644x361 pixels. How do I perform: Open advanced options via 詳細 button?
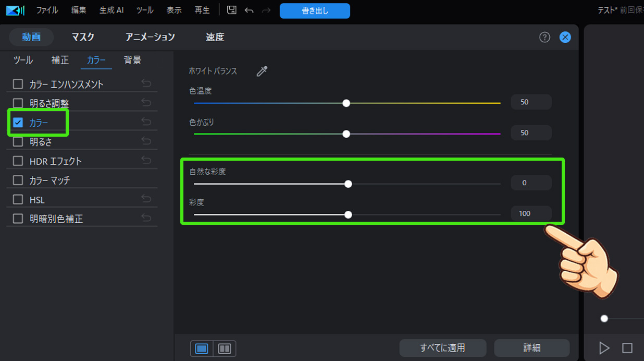tap(531, 348)
